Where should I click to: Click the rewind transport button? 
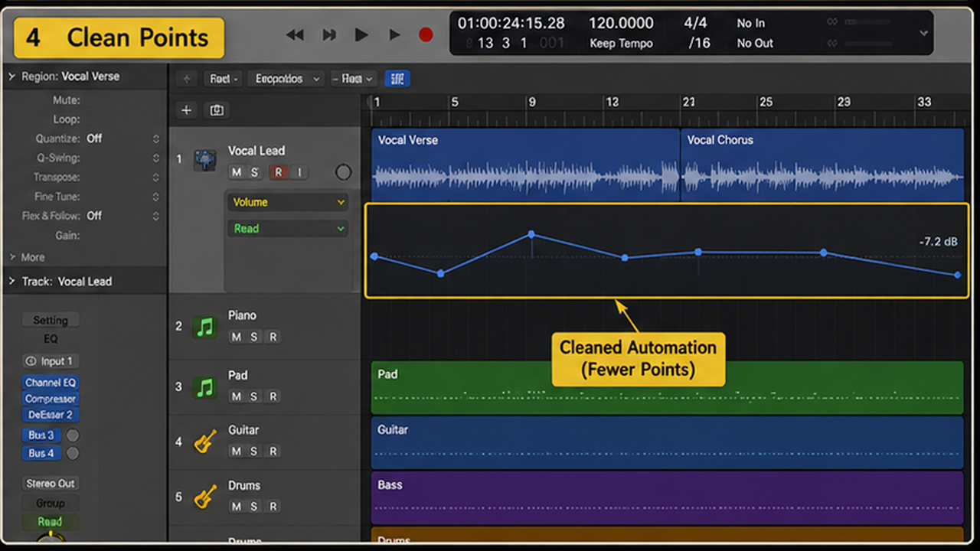click(x=295, y=34)
